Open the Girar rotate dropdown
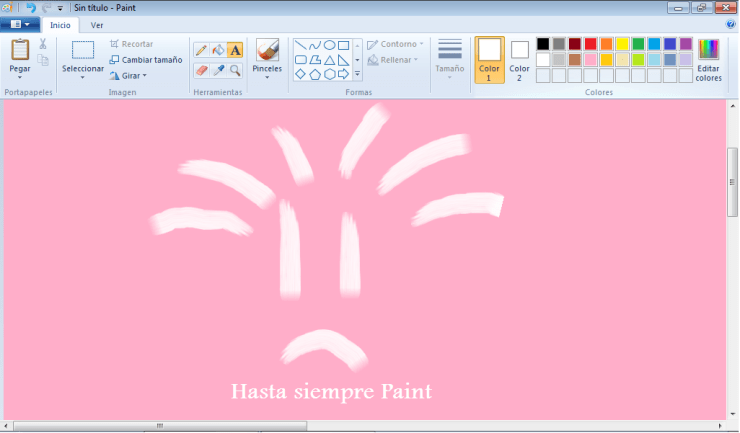This screenshot has height=433, width=740. (x=128, y=76)
